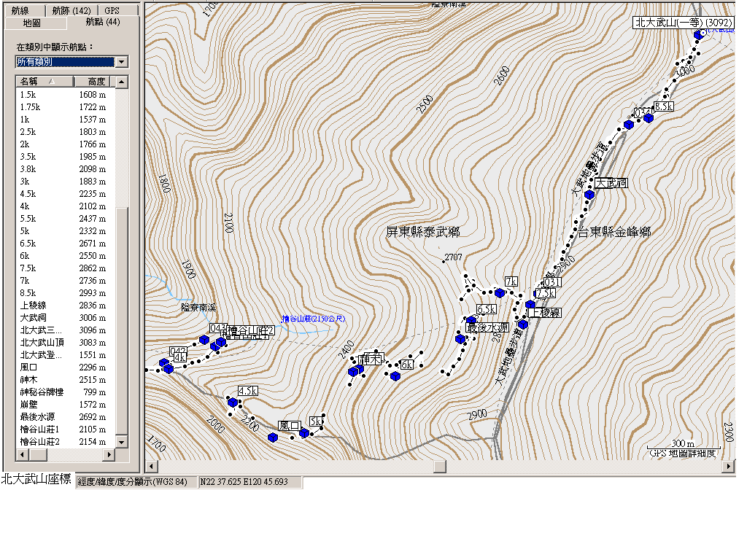
Task: Click the 300 m map scale indicator
Action: pos(683,444)
